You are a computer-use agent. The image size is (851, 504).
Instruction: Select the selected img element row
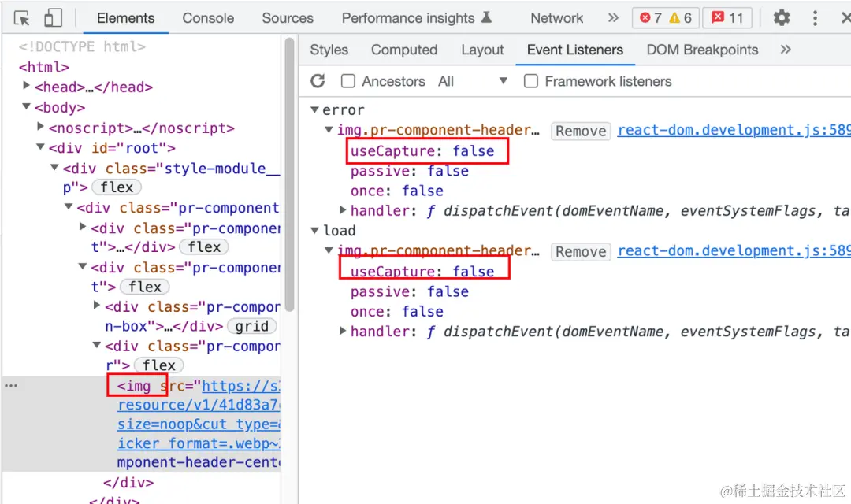pyautogui.click(x=142, y=424)
